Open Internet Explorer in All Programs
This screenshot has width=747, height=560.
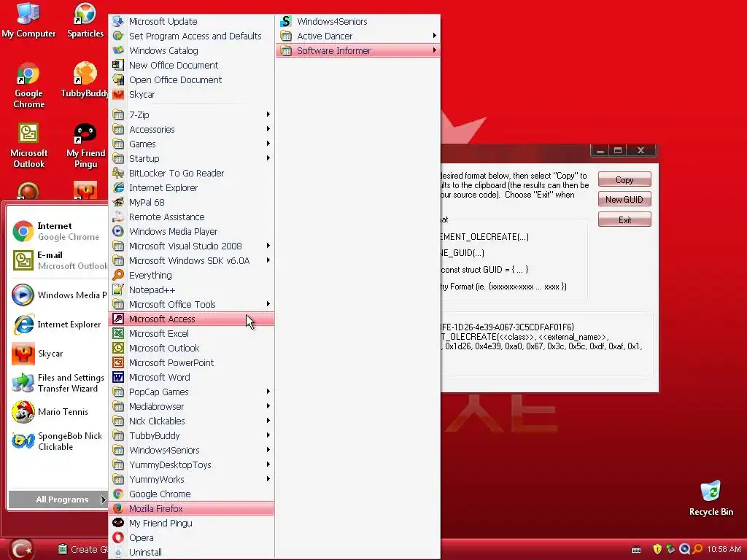[192, 187]
